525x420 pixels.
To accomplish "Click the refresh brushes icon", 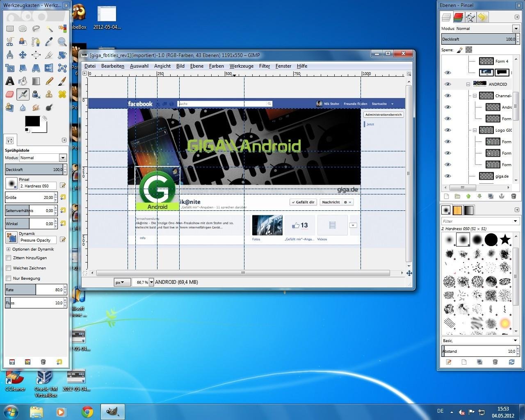I will pyautogui.click(x=511, y=362).
